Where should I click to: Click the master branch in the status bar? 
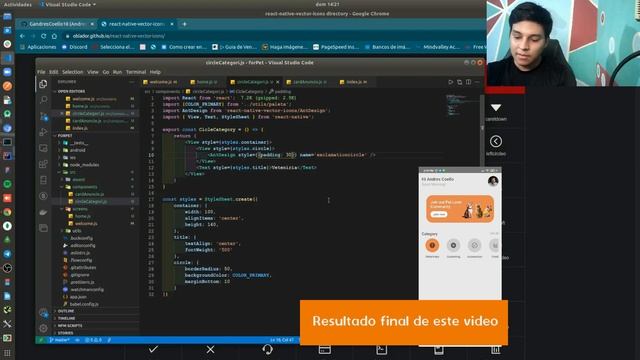(x=59, y=340)
